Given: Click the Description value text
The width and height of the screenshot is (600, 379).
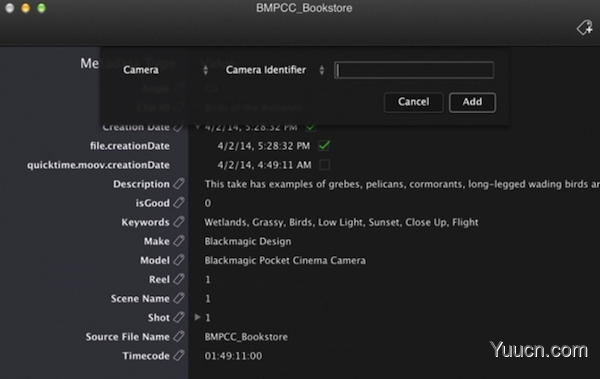Looking at the screenshot, I should 402,184.
